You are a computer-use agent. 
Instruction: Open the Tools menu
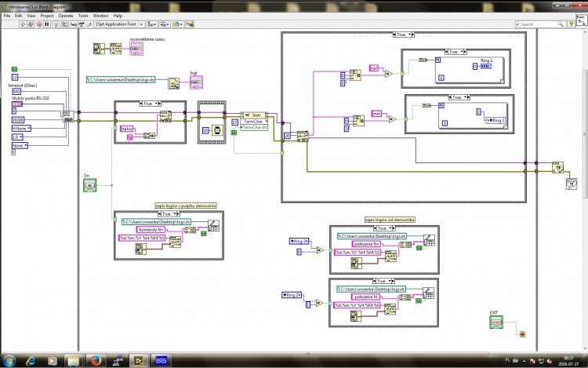point(83,16)
